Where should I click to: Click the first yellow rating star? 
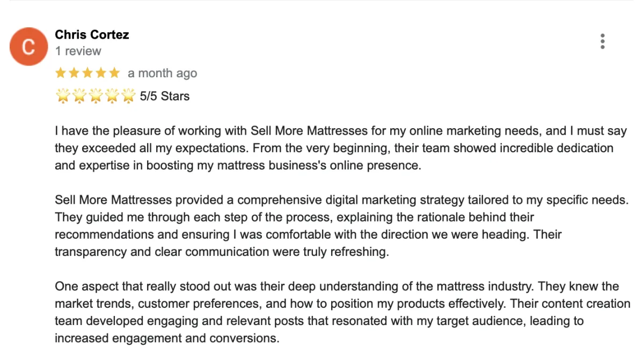click(60, 73)
